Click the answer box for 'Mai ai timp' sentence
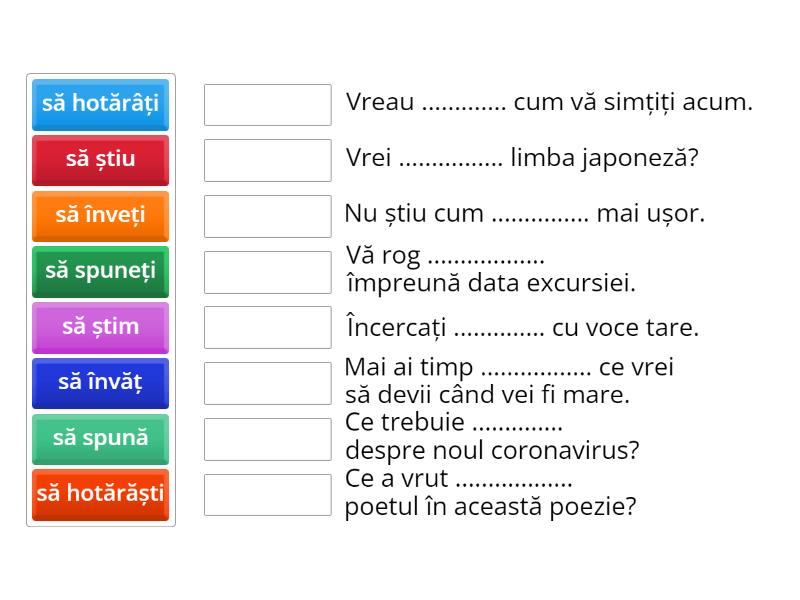 click(266, 382)
